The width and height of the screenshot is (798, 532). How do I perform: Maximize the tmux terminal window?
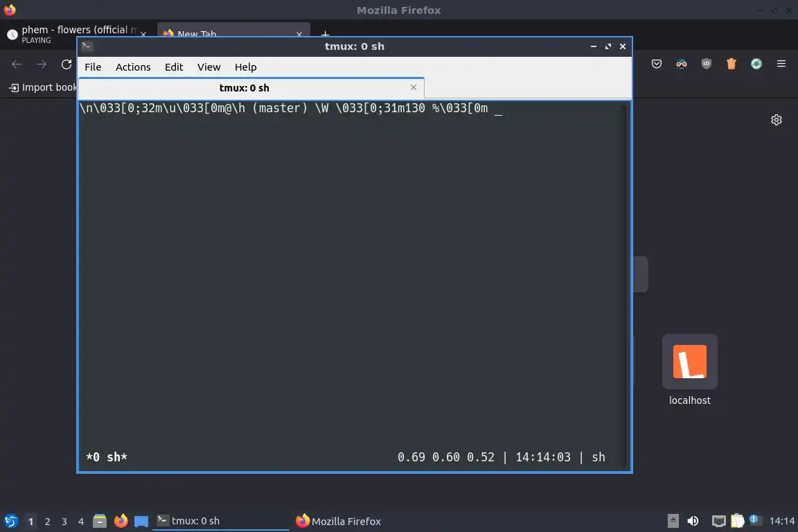pyautogui.click(x=608, y=46)
